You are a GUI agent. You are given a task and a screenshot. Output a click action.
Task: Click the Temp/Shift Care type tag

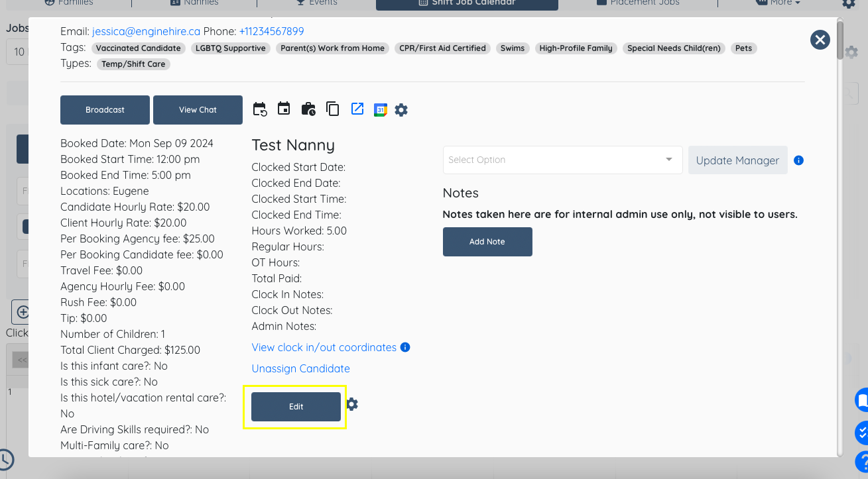[134, 64]
